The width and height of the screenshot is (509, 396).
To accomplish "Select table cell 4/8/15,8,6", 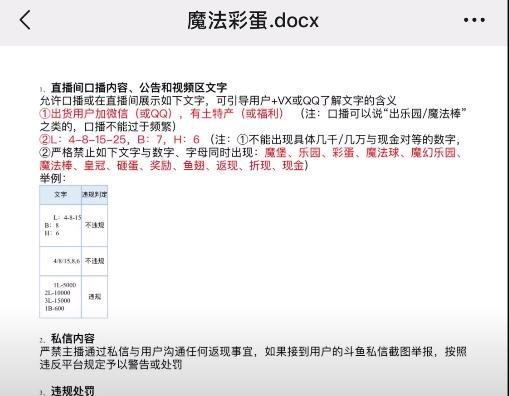I will (x=60, y=261).
